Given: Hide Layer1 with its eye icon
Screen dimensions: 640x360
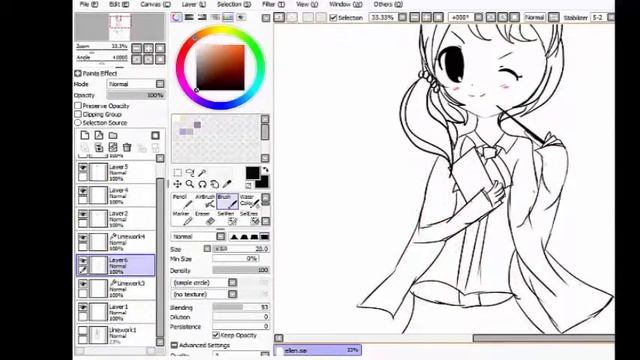Looking at the screenshot, I should [83, 307].
